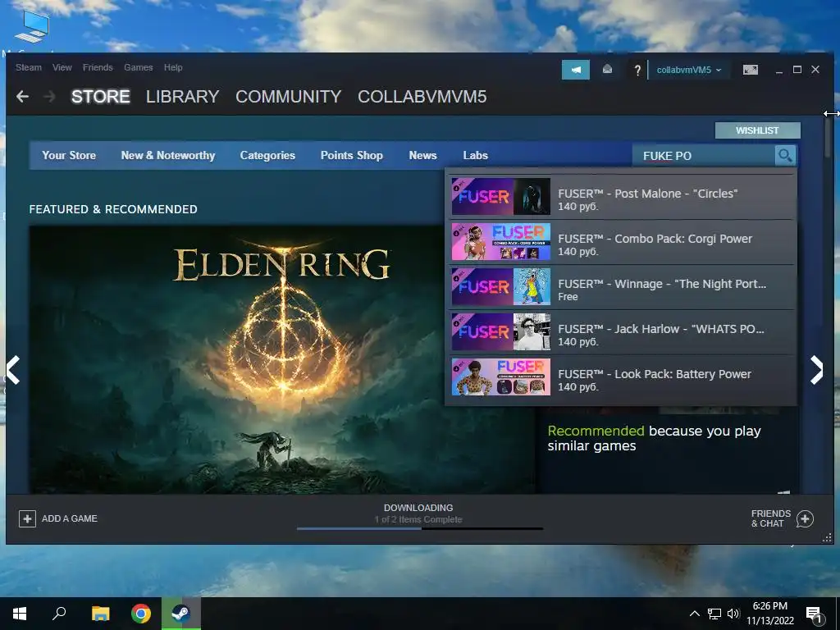Click the network tray icon
This screenshot has width=840, height=630.
[714, 614]
